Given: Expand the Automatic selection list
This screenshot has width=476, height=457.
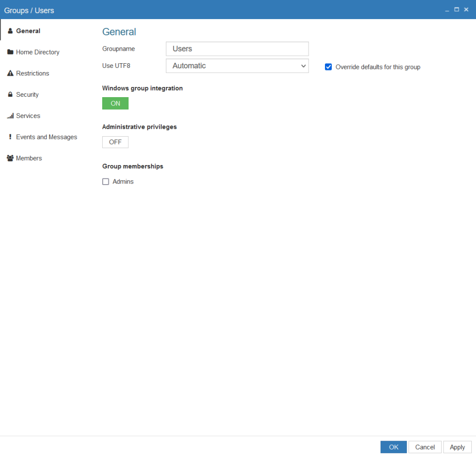Looking at the screenshot, I should (303, 66).
